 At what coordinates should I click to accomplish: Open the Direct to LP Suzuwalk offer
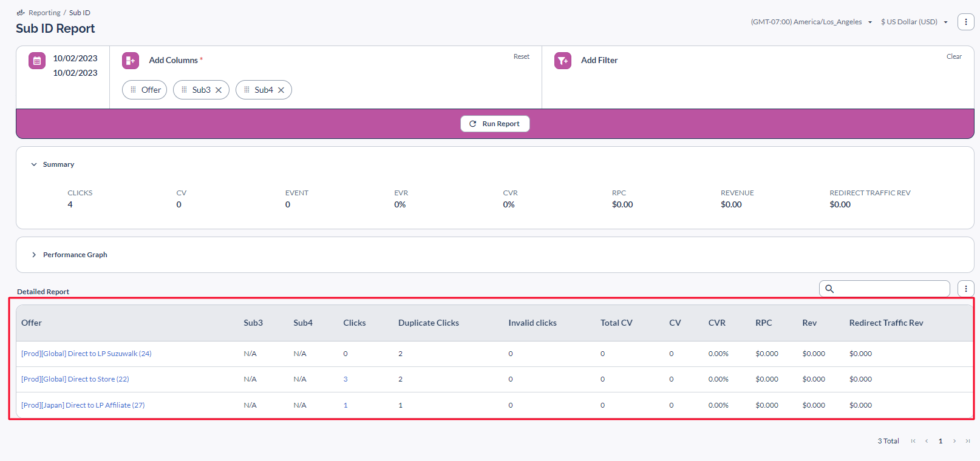click(86, 354)
